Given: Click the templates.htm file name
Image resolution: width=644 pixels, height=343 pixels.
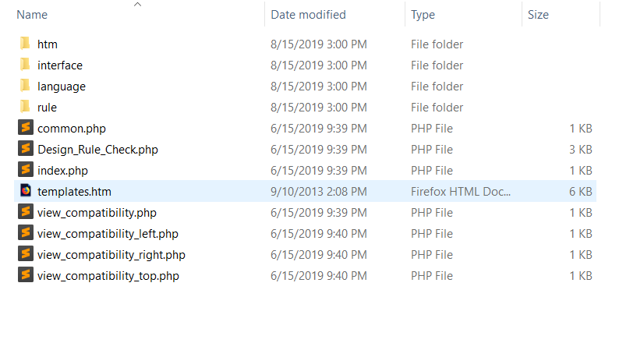Looking at the screenshot, I should [74, 192].
